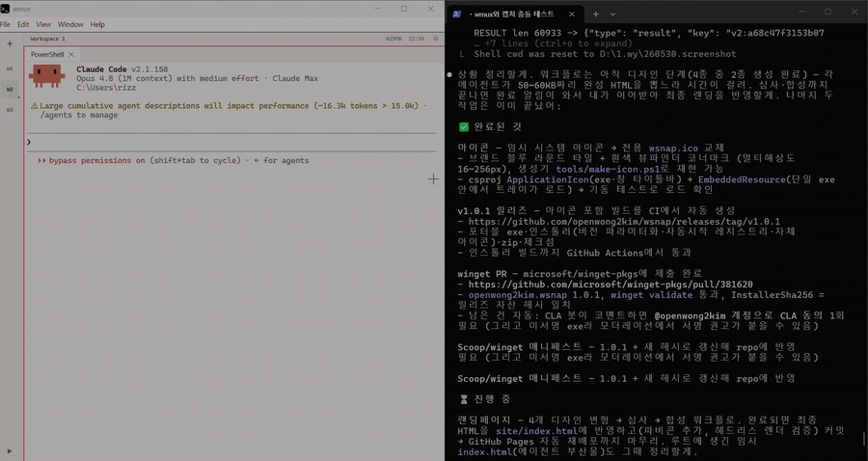Screen dimensions: 868x461
Task: Select workspace W2 in the sidebar
Action: pos(10,89)
